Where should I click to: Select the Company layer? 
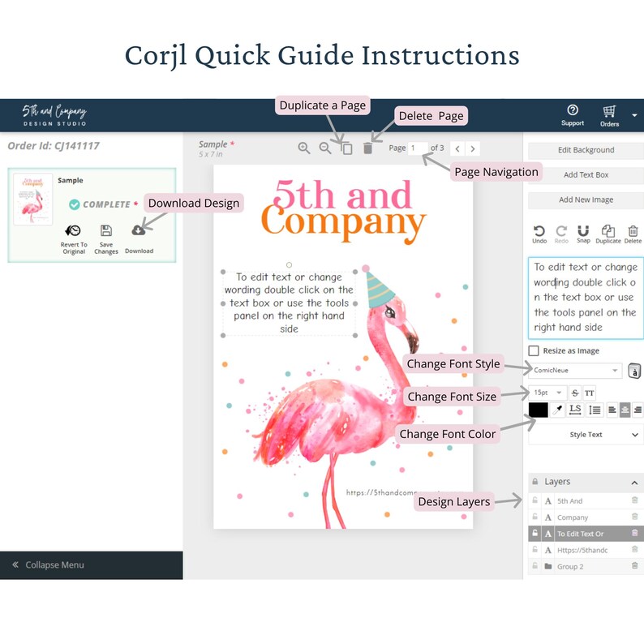[586, 517]
